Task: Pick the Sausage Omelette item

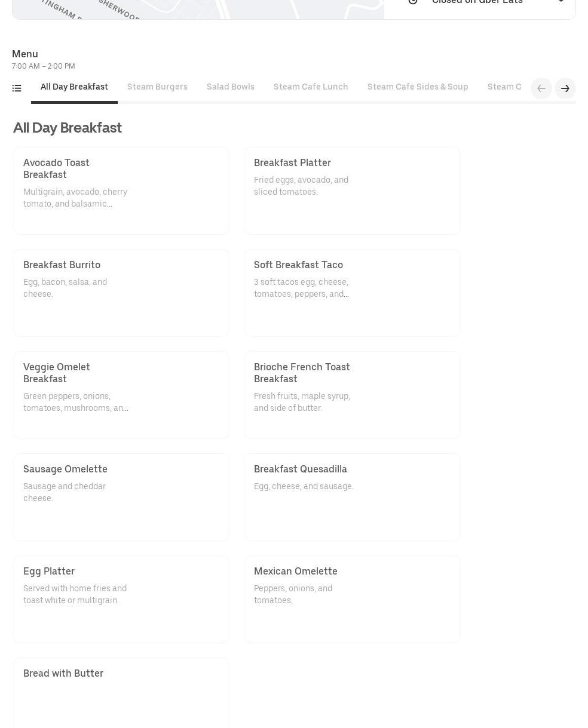Action: pos(121,497)
